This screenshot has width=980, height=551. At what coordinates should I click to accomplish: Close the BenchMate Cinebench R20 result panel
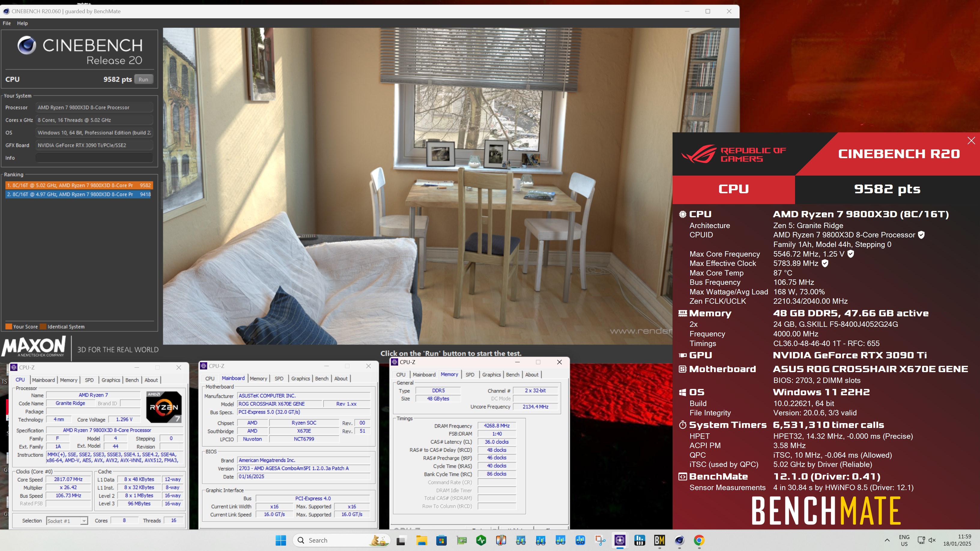pos(971,141)
